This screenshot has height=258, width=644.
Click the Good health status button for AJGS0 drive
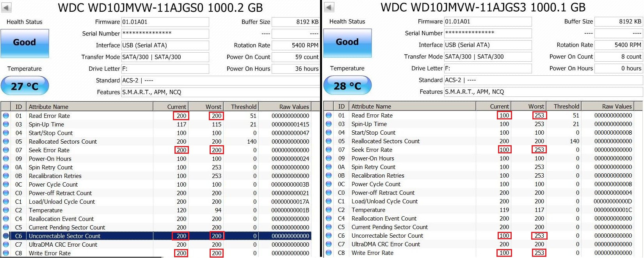25,43
